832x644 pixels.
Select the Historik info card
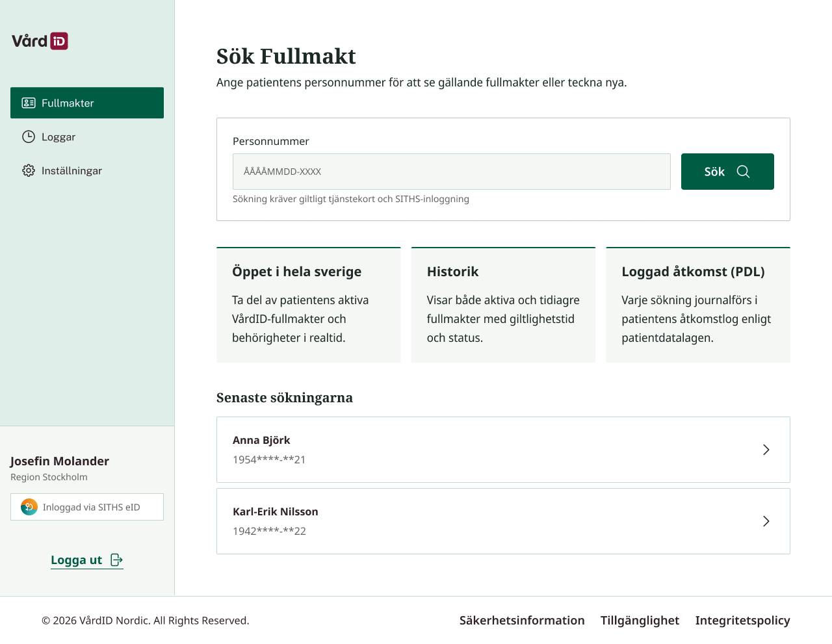pos(503,305)
